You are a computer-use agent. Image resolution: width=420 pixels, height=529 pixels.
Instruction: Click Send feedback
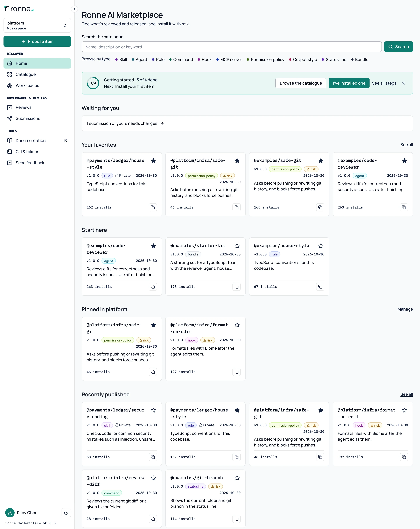(37, 163)
